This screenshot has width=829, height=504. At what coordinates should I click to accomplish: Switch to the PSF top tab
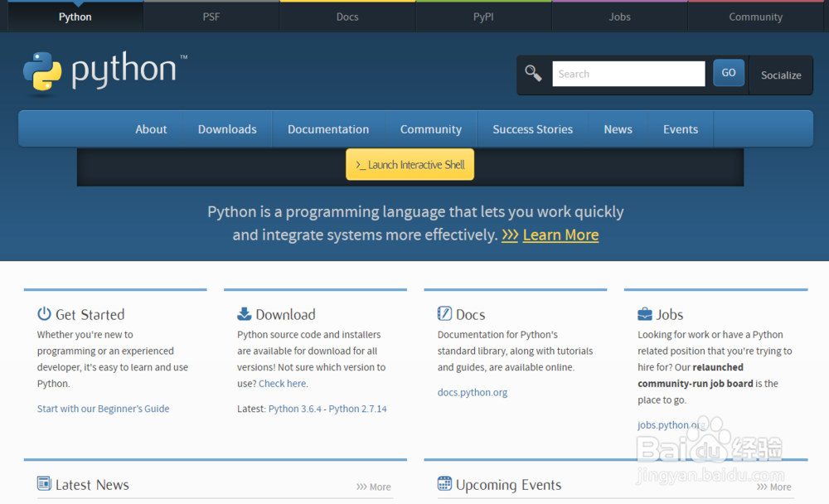tap(211, 17)
